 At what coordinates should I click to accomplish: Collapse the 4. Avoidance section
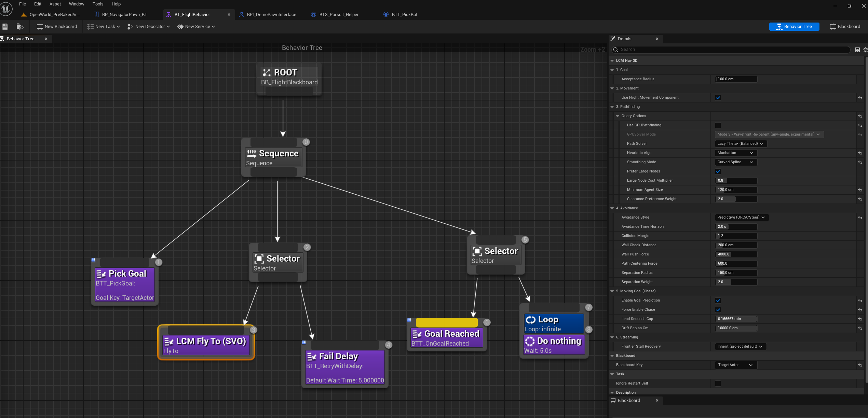[612, 208]
